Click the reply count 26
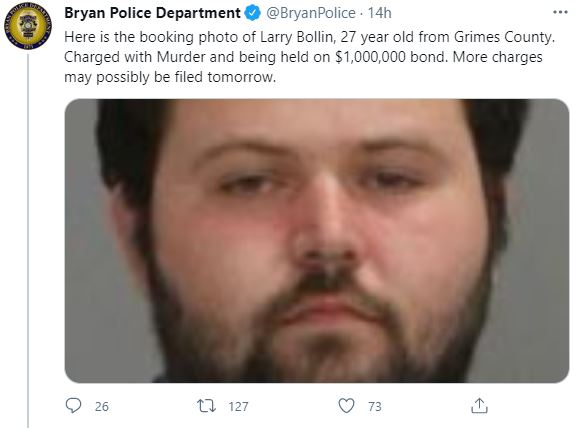The image size is (575, 430). (x=102, y=406)
